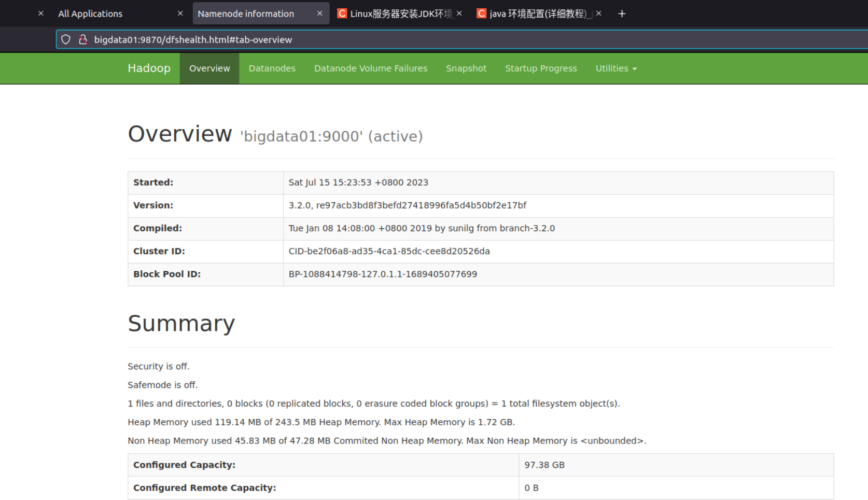Click the BP-1088414798 block pool value
Viewport: 868px width, 500px height.
coord(383,274)
